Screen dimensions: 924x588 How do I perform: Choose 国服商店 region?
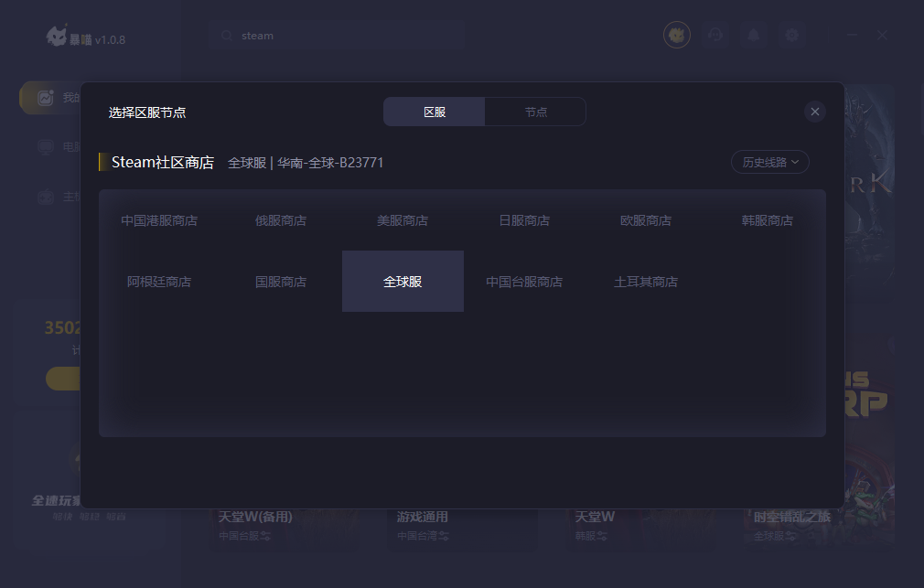(281, 282)
